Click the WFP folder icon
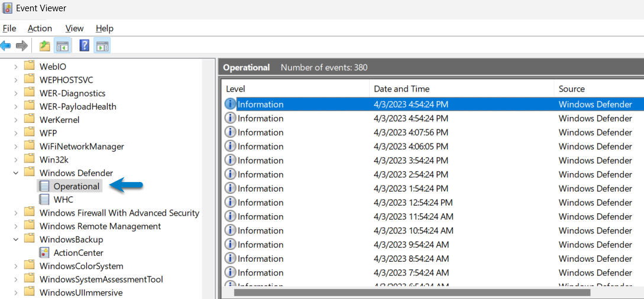 [29, 132]
